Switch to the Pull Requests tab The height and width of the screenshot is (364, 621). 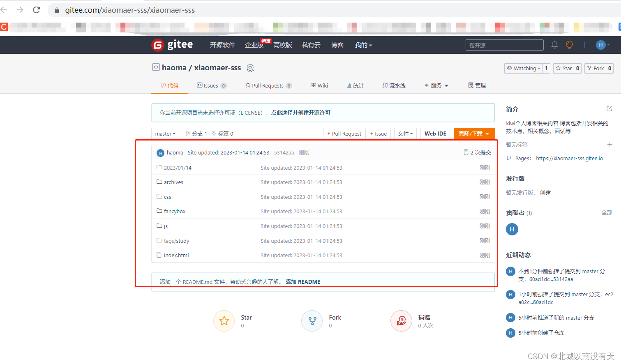click(268, 85)
